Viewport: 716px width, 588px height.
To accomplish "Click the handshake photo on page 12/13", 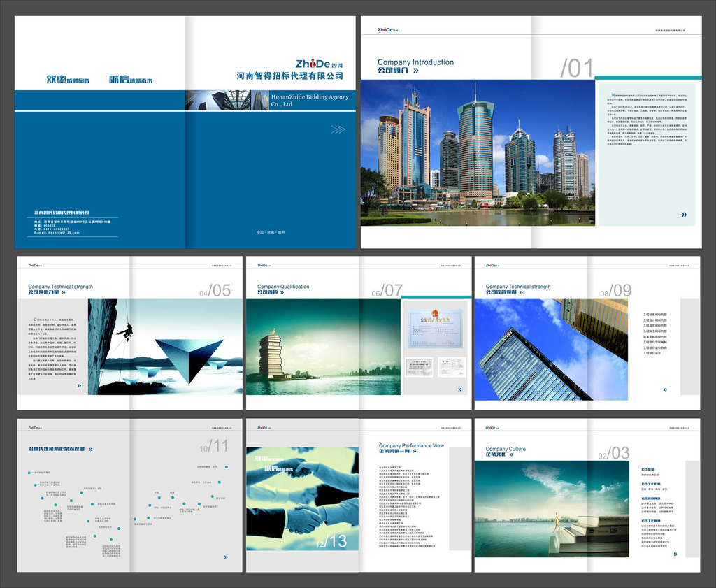I will [x=302, y=499].
